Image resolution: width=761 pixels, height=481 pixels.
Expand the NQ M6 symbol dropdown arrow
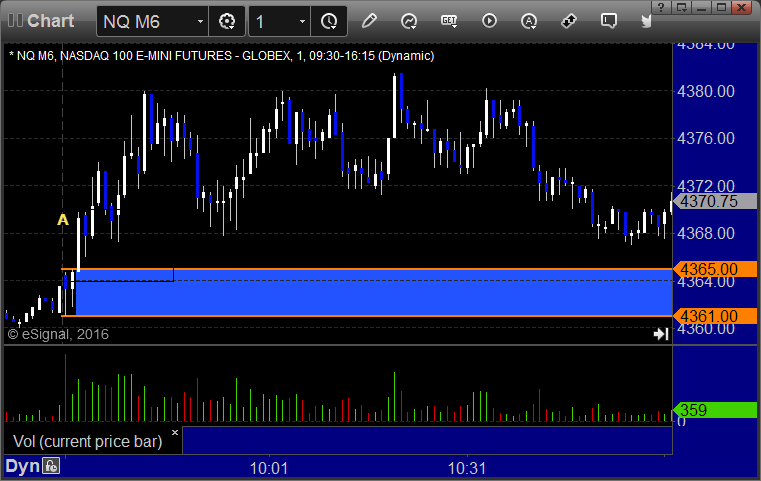tap(200, 21)
